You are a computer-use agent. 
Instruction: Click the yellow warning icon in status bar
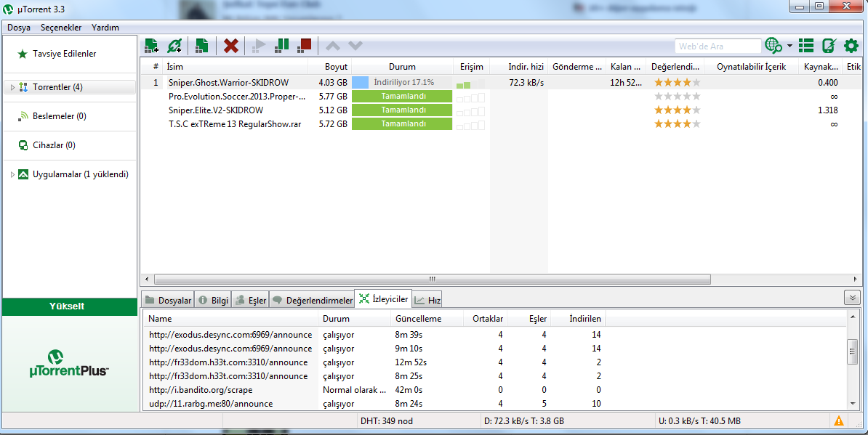pyautogui.click(x=839, y=420)
